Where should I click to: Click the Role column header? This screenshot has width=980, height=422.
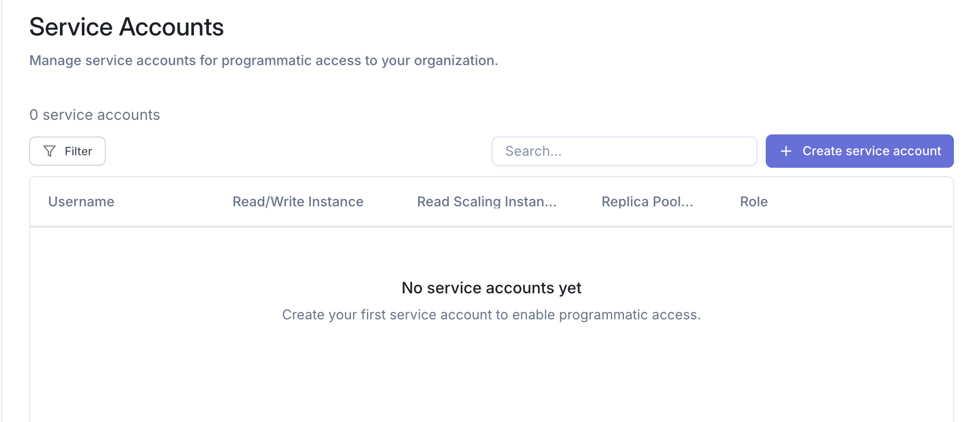click(x=754, y=202)
